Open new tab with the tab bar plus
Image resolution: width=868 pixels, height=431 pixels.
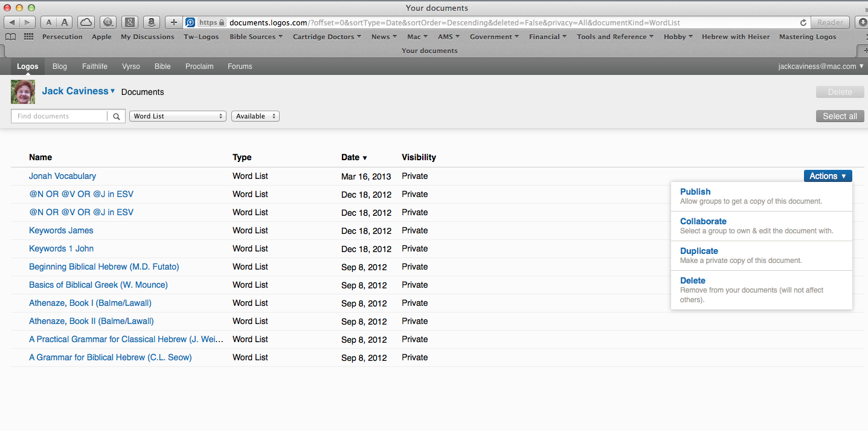(x=863, y=51)
